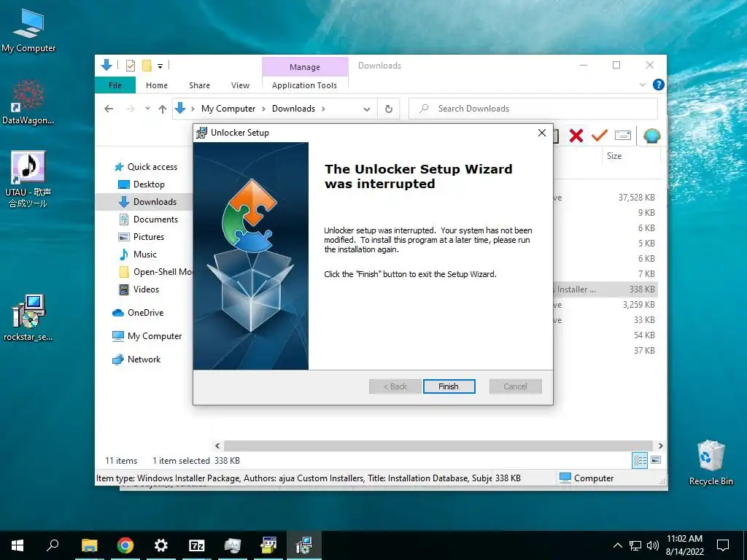Open Settings gear in taskbar

point(161,545)
